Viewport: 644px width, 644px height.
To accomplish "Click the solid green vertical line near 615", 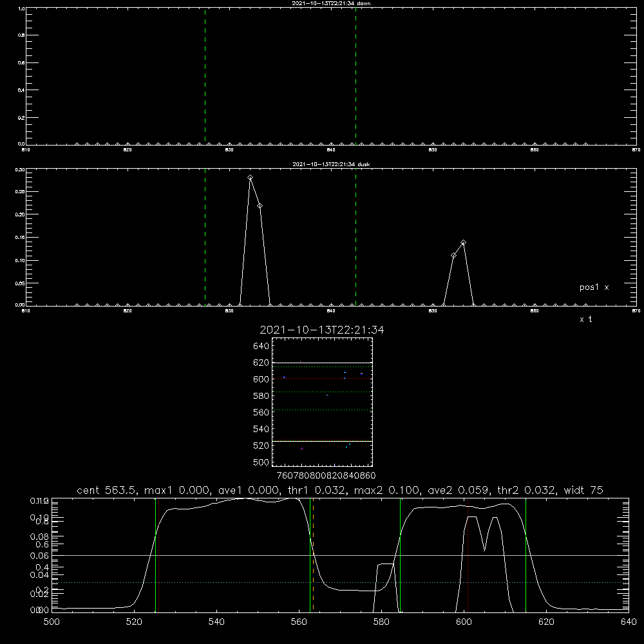I will click(526, 554).
